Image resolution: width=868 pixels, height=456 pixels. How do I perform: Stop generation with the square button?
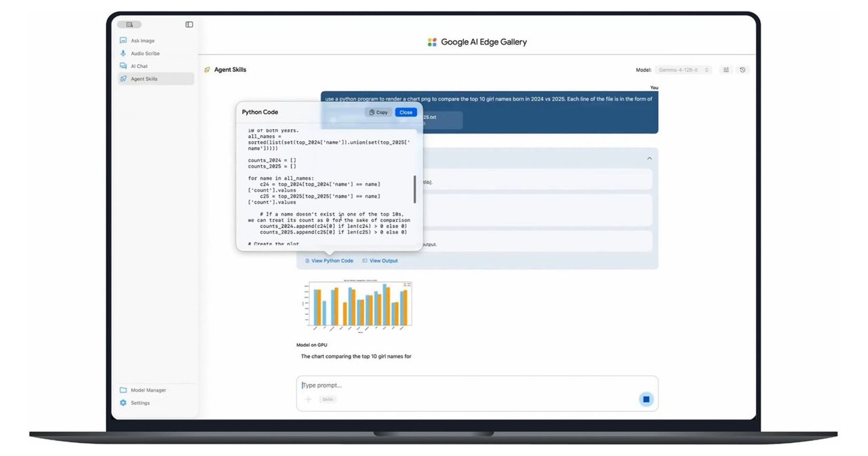coord(646,400)
